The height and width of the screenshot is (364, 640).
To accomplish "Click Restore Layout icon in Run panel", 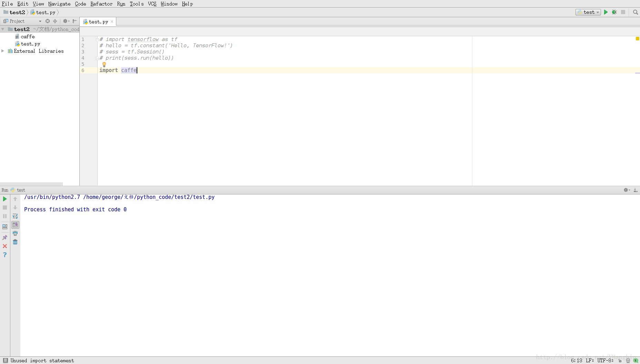I will coord(5,227).
